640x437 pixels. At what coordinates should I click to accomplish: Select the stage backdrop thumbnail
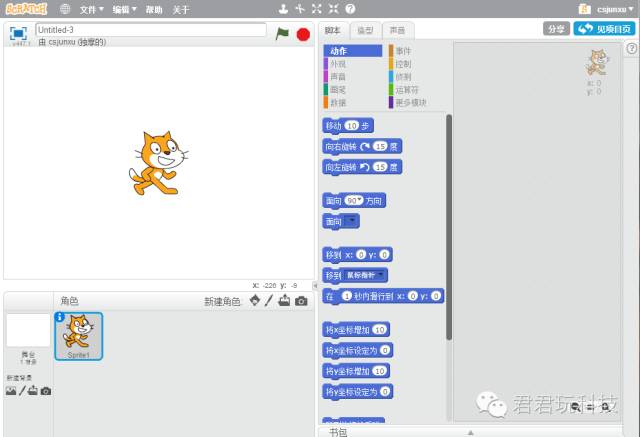coord(28,331)
